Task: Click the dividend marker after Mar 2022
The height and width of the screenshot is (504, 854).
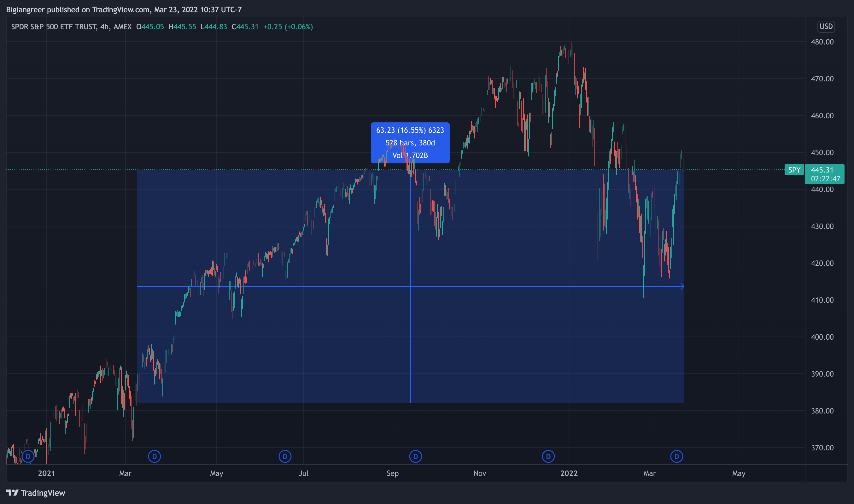Action: [x=676, y=456]
